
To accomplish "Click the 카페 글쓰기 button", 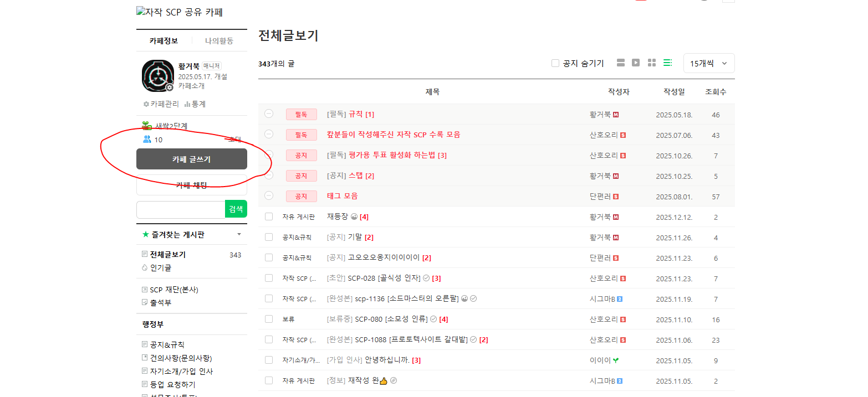I will pyautogui.click(x=191, y=159).
